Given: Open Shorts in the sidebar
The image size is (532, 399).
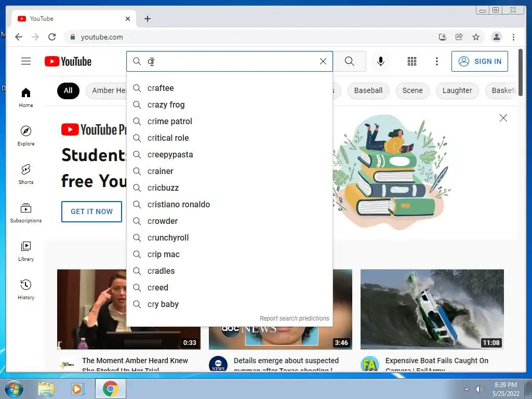Looking at the screenshot, I should (26, 174).
